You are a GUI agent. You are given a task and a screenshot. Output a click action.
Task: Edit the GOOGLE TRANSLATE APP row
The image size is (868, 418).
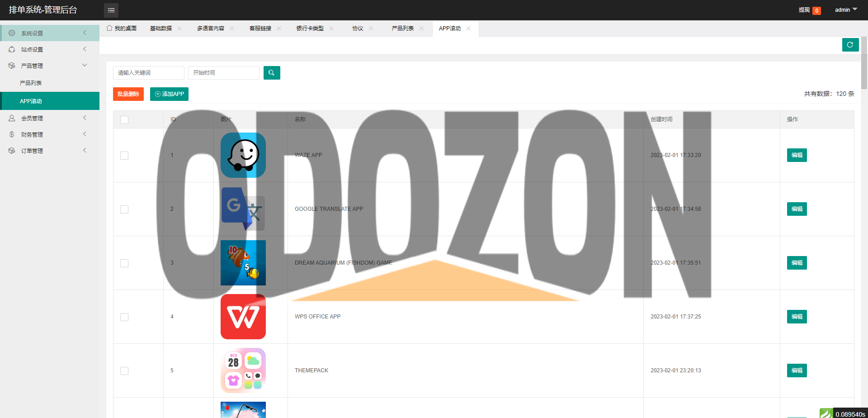(x=797, y=209)
